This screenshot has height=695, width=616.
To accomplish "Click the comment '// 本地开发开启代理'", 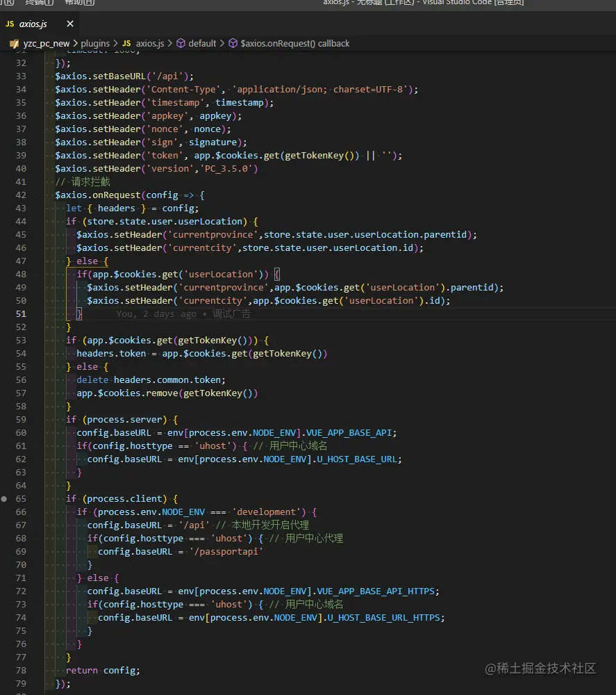I will [263, 525].
